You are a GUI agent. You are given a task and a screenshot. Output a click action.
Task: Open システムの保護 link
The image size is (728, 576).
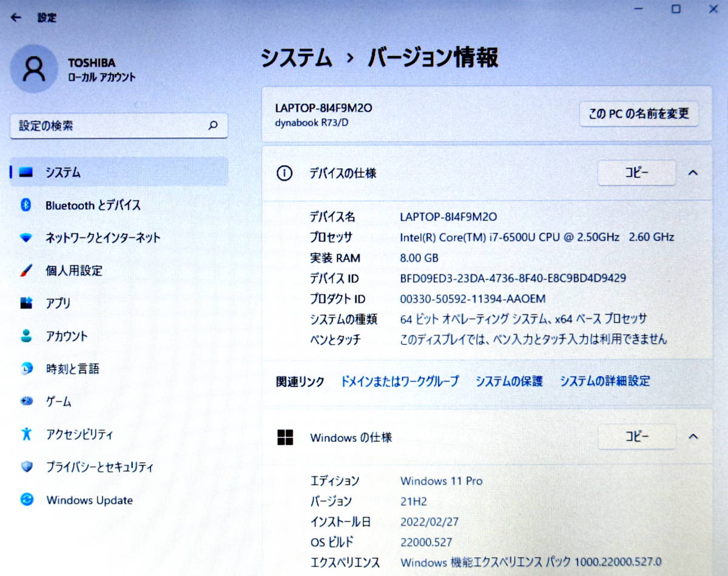pos(509,381)
